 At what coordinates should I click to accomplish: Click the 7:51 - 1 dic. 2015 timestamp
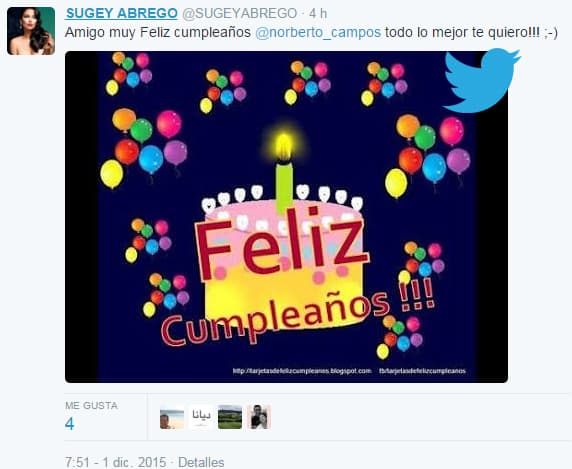tap(115, 462)
